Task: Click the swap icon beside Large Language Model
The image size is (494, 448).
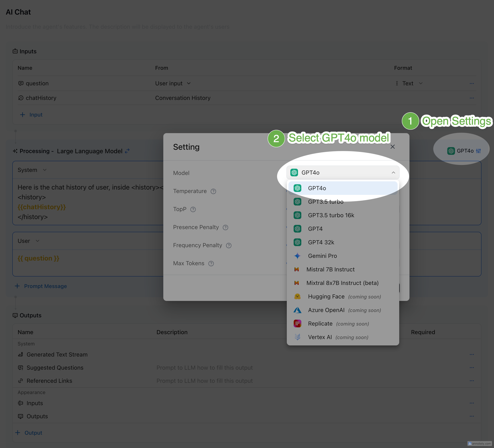Action: coord(127,151)
